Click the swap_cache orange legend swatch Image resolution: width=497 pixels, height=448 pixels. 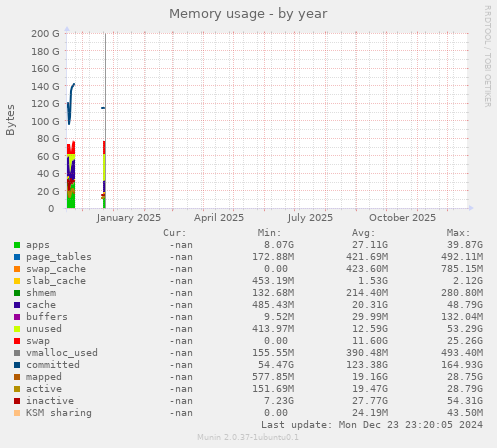17,269
